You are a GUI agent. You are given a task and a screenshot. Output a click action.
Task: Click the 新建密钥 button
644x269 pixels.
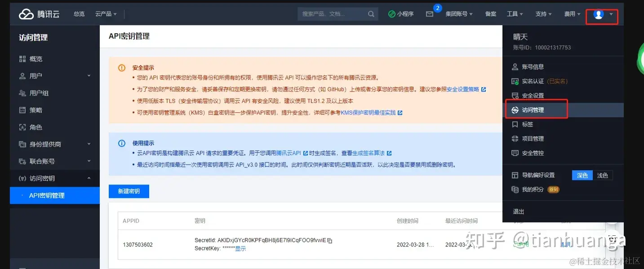(x=129, y=191)
